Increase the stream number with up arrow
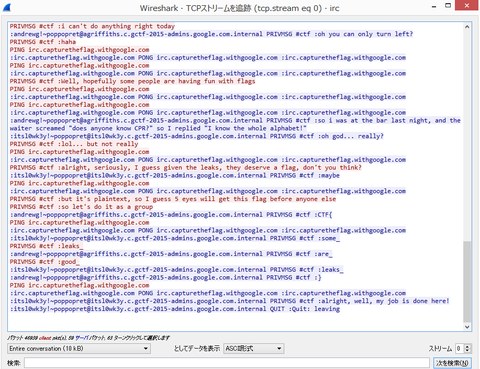The width and height of the screenshot is (480, 369). coord(467,346)
